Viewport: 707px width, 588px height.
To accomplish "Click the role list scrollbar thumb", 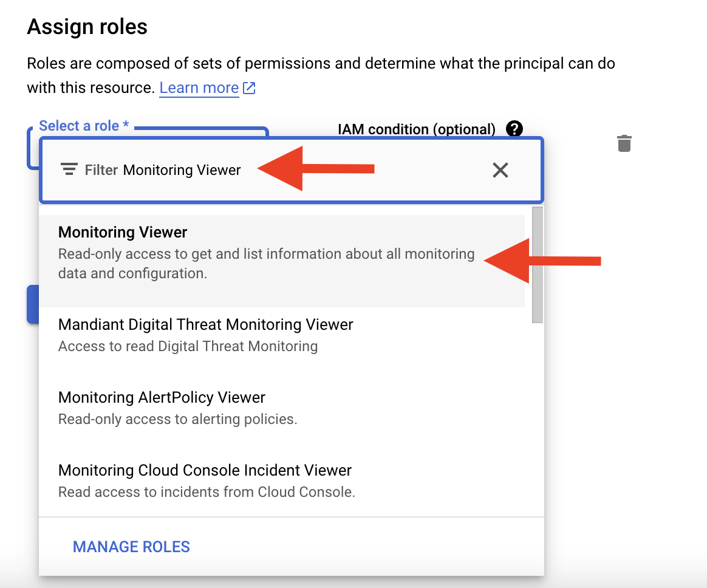I will (538, 265).
